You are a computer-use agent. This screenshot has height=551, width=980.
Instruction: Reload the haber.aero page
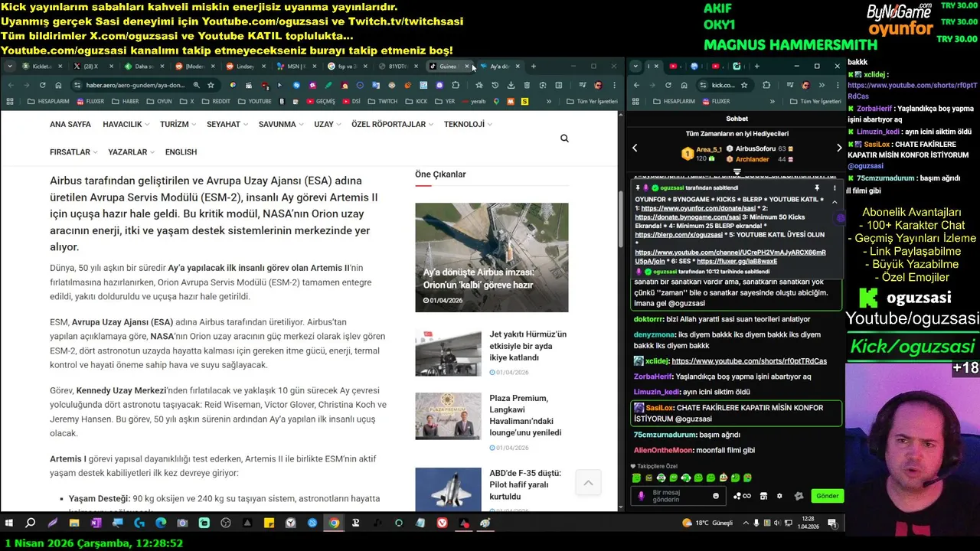pyautogui.click(x=42, y=85)
